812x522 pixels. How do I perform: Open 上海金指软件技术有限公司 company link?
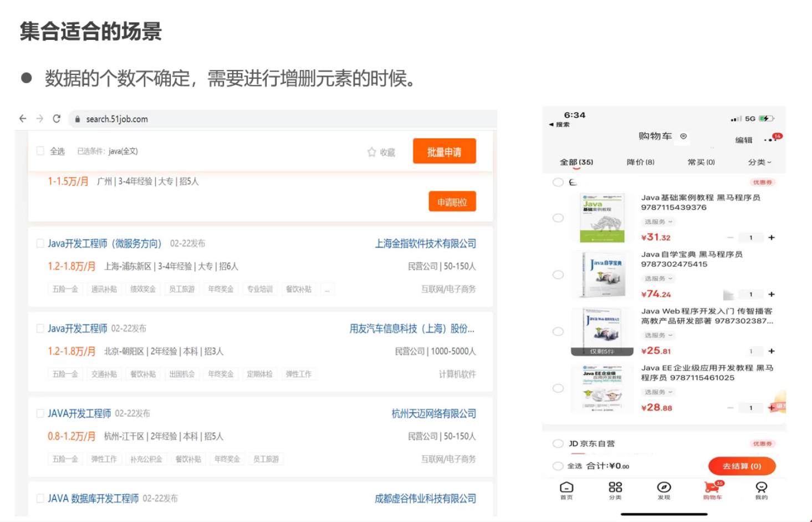(x=425, y=244)
